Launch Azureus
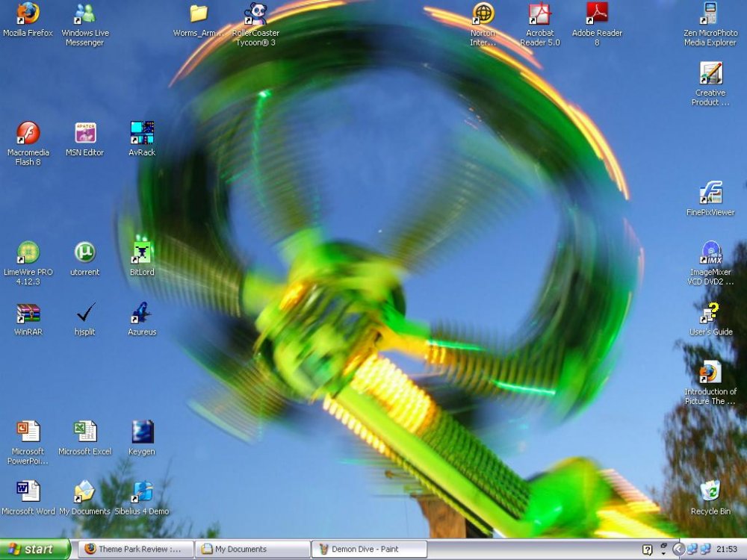The width and height of the screenshot is (747, 560). pos(140,314)
